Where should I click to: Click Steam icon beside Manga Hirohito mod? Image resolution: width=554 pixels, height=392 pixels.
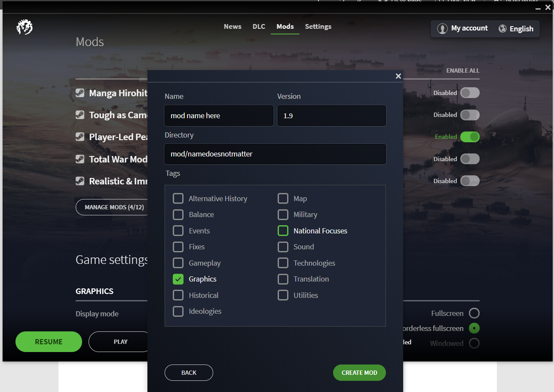[x=80, y=93]
